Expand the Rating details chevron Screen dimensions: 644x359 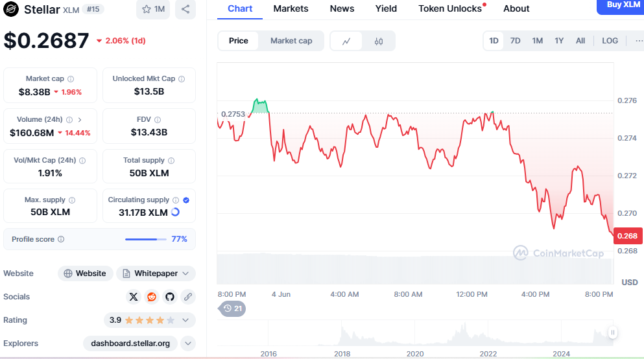tap(186, 320)
